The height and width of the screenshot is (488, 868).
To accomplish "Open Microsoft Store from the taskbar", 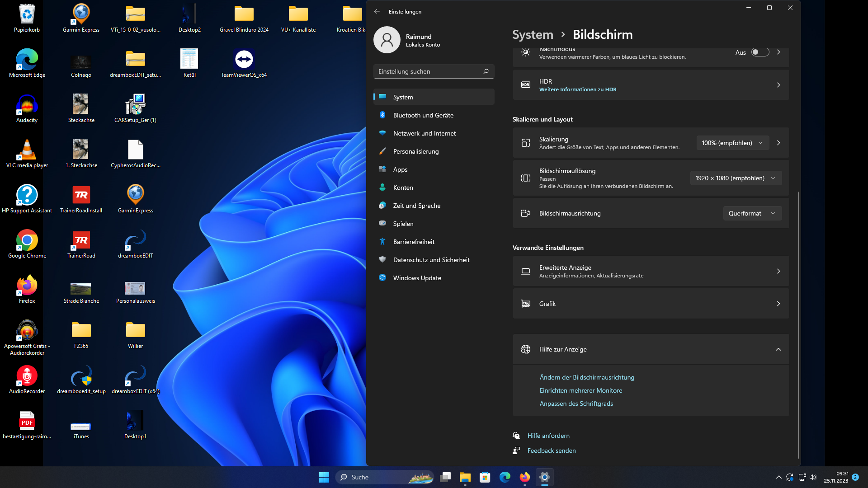I will tap(485, 477).
